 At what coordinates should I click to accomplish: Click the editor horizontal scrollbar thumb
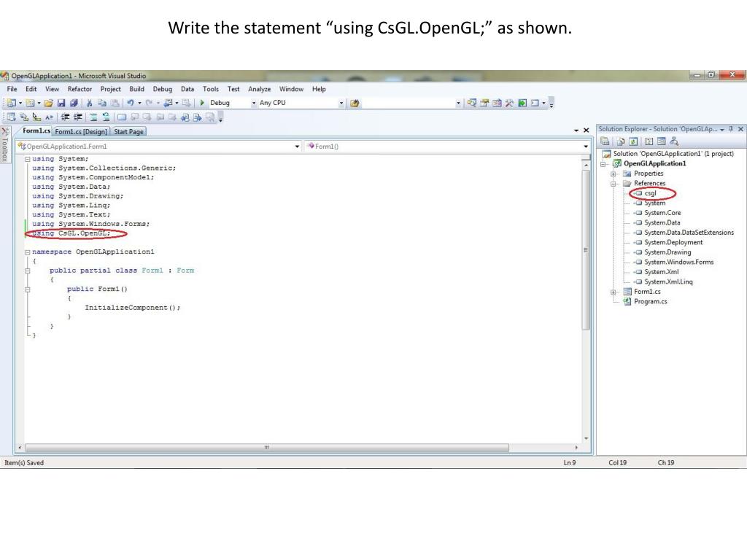(267, 448)
